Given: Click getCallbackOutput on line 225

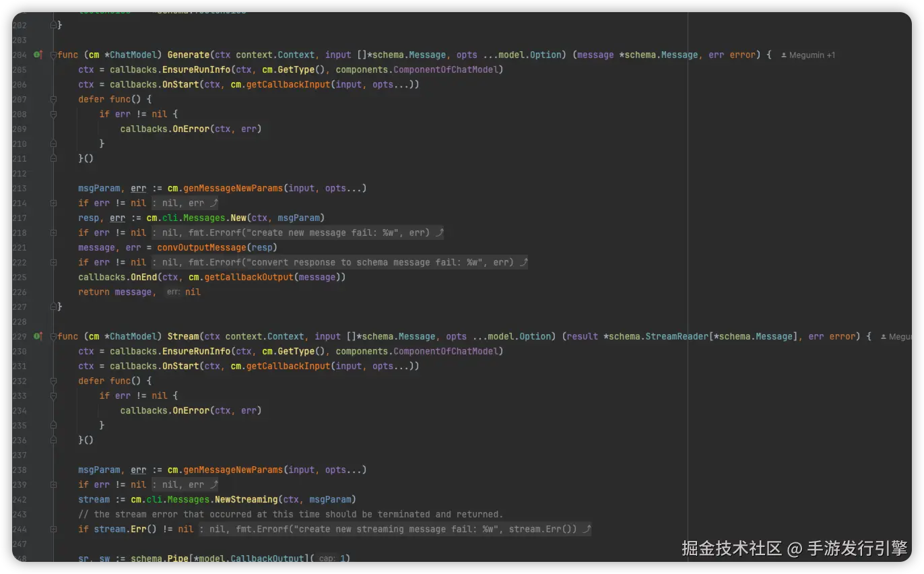Looking at the screenshot, I should pyautogui.click(x=249, y=277).
